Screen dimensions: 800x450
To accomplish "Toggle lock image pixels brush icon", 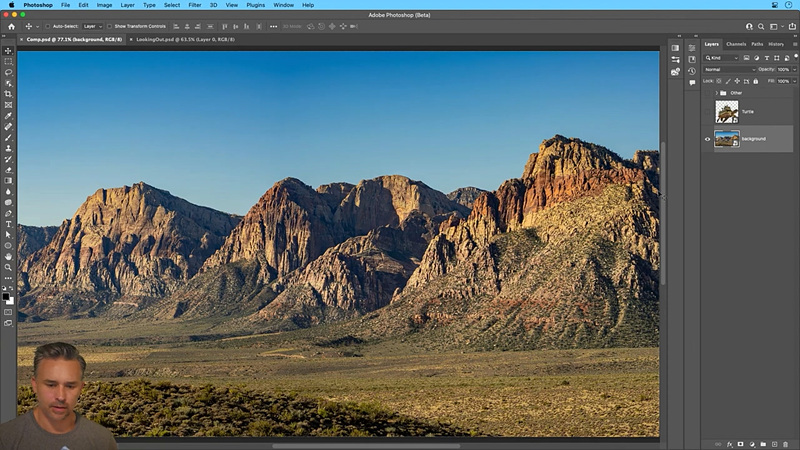I will pyautogui.click(x=728, y=81).
